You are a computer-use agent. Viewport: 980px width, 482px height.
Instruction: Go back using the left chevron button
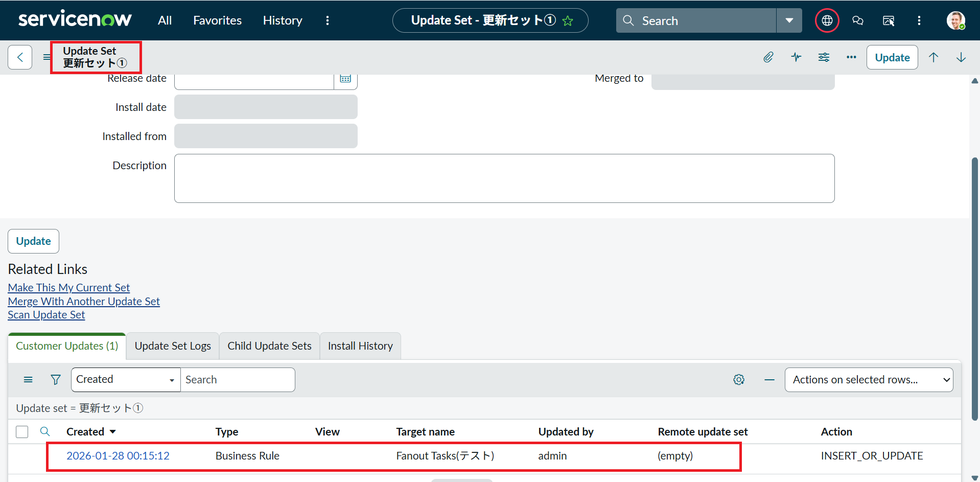[20, 57]
